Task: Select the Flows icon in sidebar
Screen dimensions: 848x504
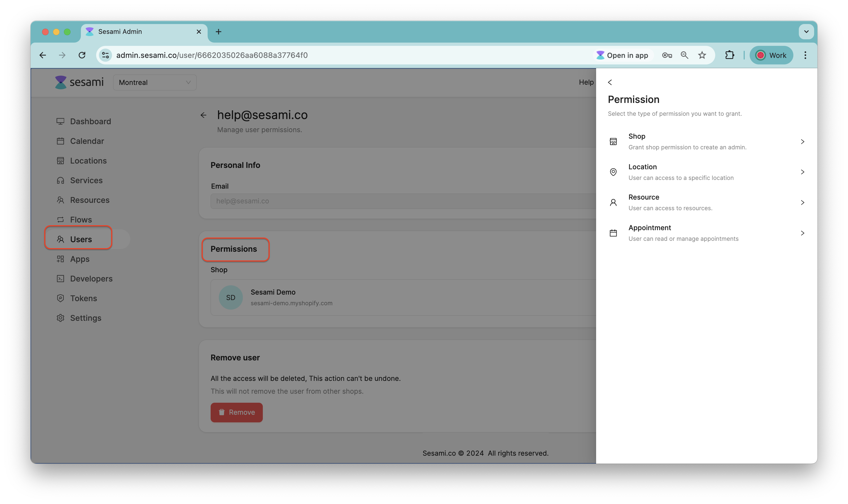Action: click(60, 220)
